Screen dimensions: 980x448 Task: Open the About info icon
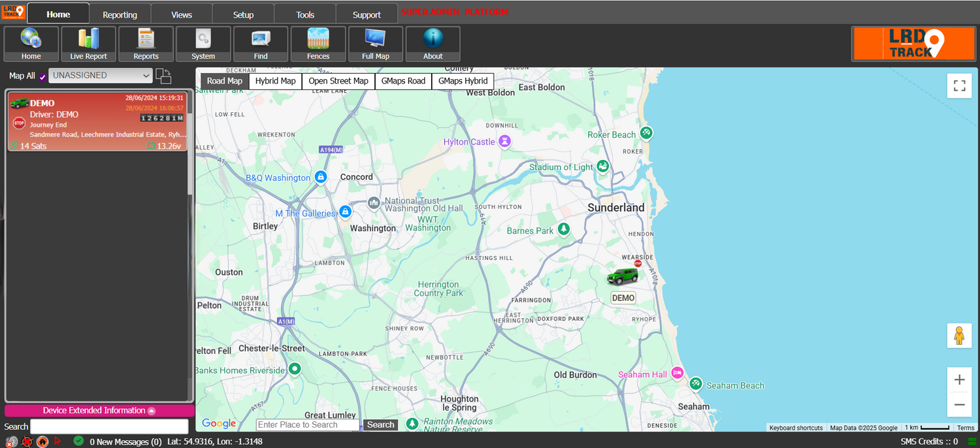[x=433, y=44]
